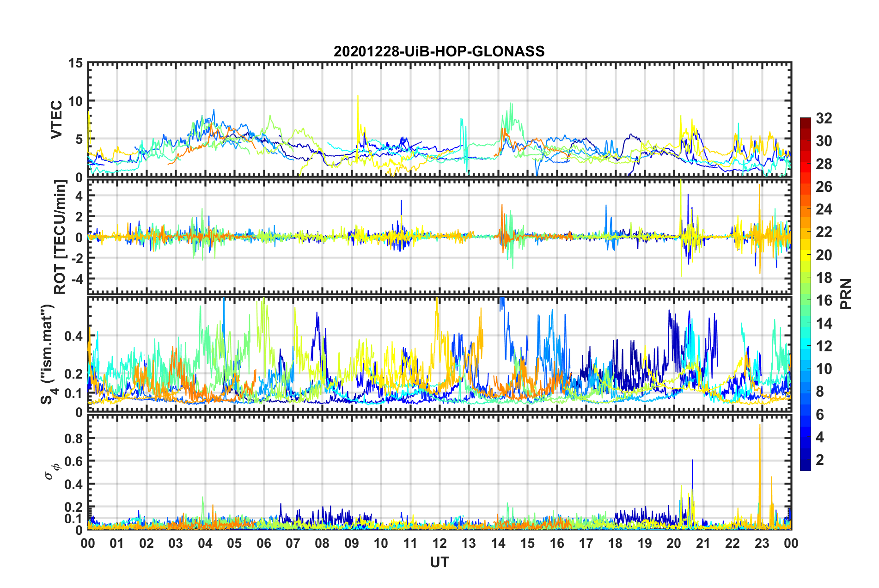Click ROT axis tick label -4
Viewport: 879px width, 588px height.
77,279
